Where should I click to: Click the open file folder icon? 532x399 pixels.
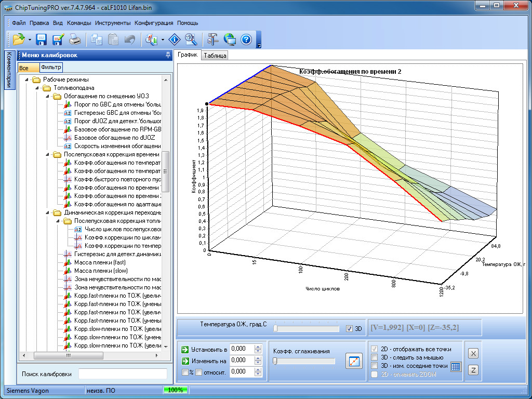19,39
